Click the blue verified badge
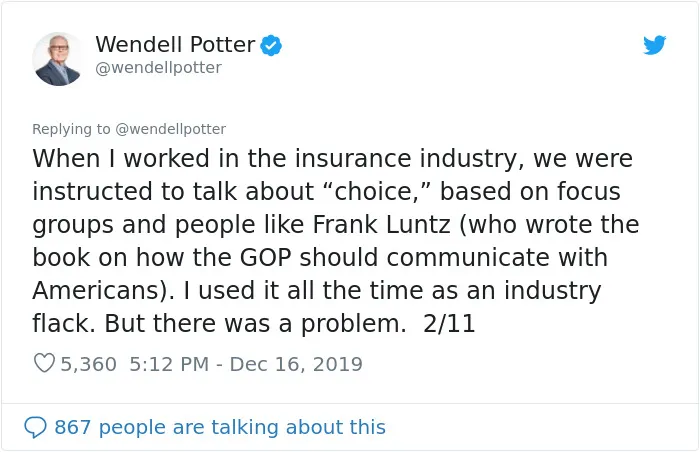 click(271, 45)
